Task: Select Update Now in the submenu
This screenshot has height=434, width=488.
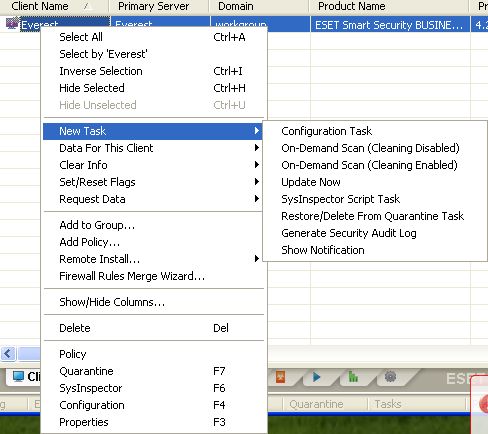Action: (x=311, y=182)
